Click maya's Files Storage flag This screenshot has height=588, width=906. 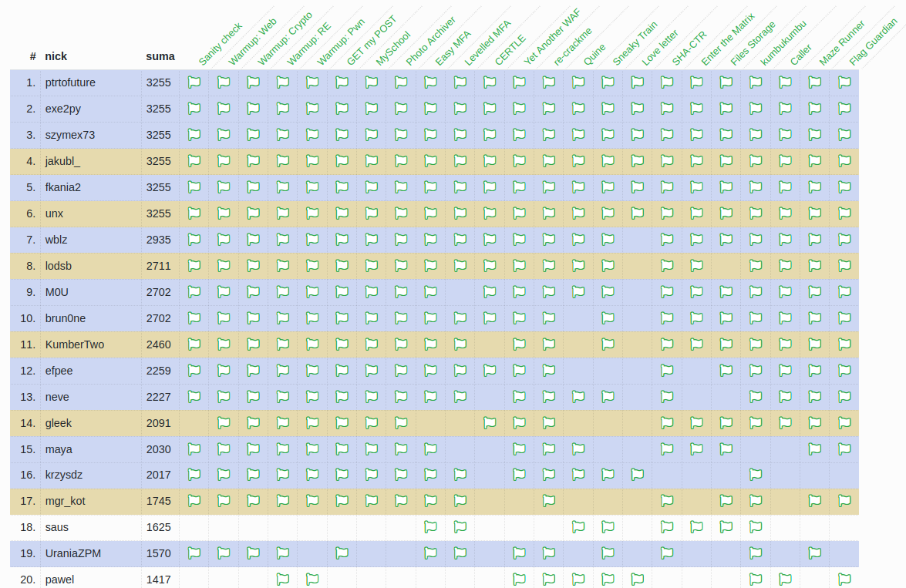pyautogui.click(x=726, y=449)
